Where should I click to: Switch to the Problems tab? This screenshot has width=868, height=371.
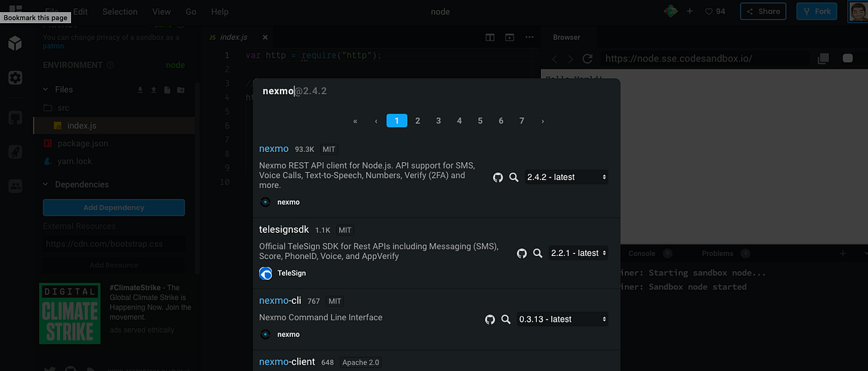pos(718,253)
